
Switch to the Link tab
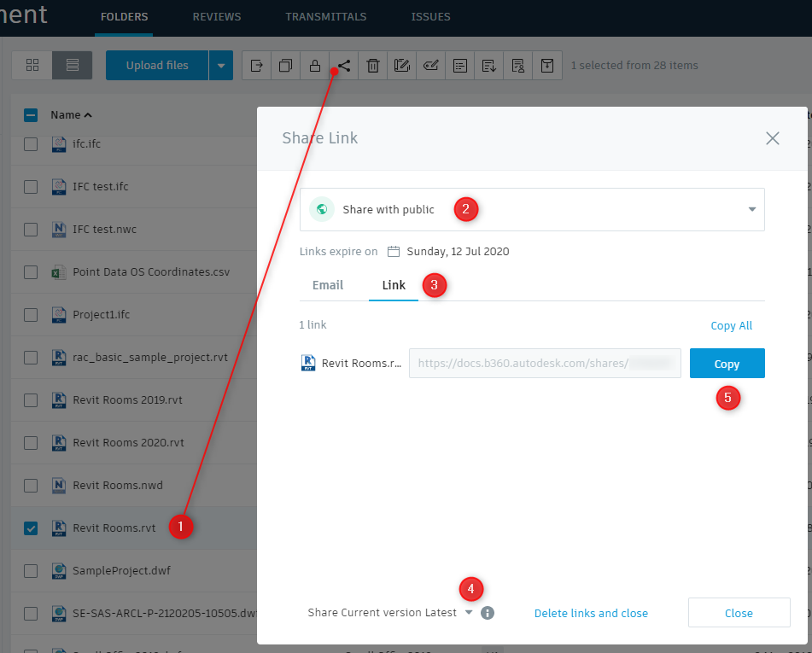coord(394,285)
